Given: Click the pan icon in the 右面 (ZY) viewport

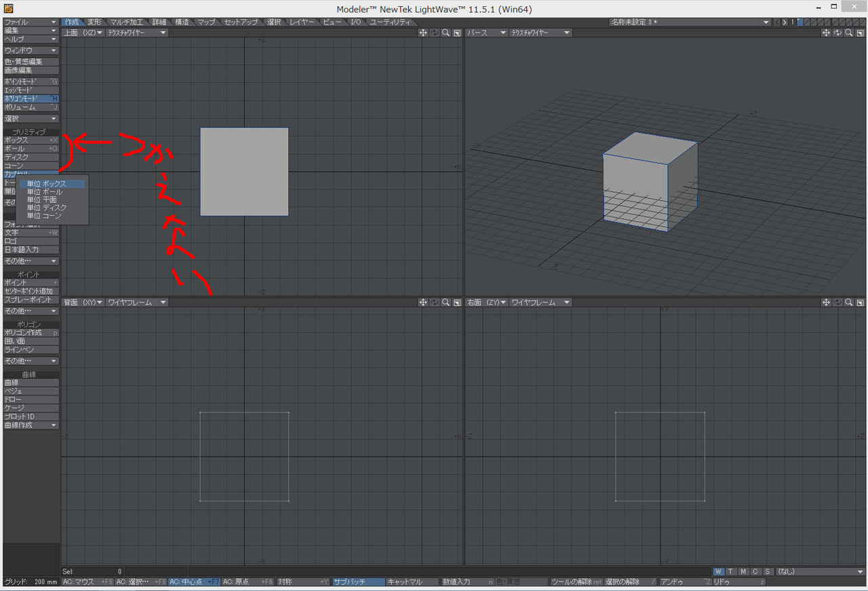Looking at the screenshot, I should (826, 303).
